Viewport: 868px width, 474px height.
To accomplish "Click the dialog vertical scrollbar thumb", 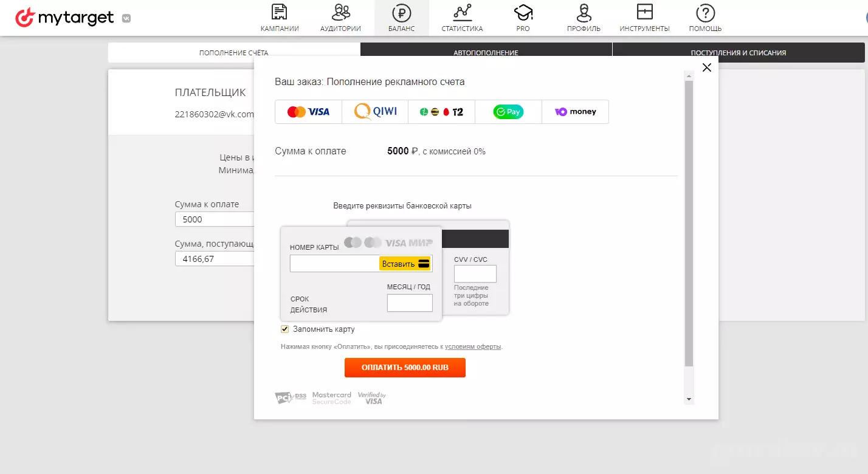I will pyautogui.click(x=689, y=223).
